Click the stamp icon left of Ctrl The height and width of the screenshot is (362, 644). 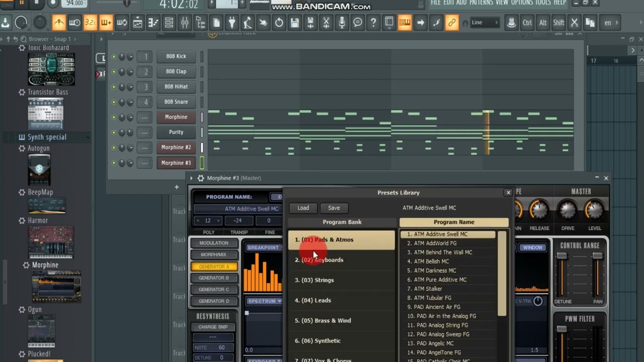click(x=511, y=23)
